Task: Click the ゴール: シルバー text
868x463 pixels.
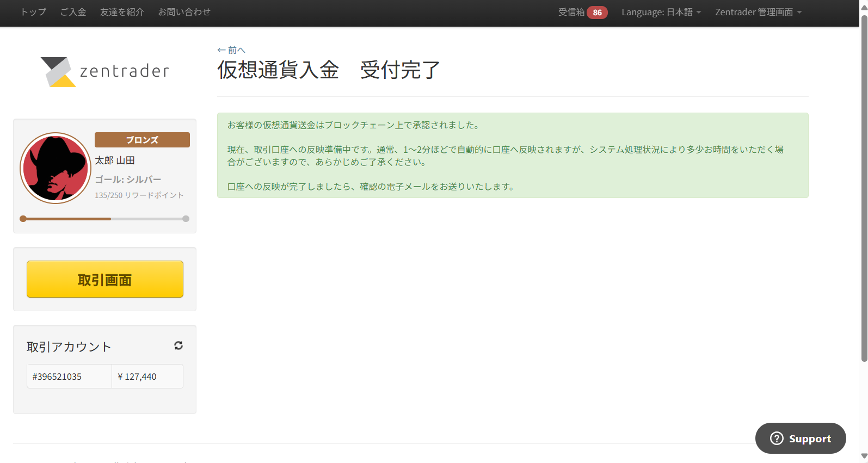Action: coord(128,180)
